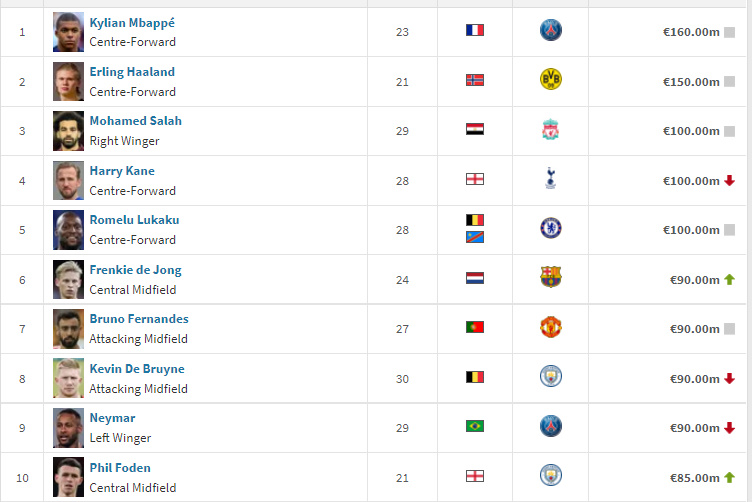Click the Borussia Dortmund club crest

[551, 79]
